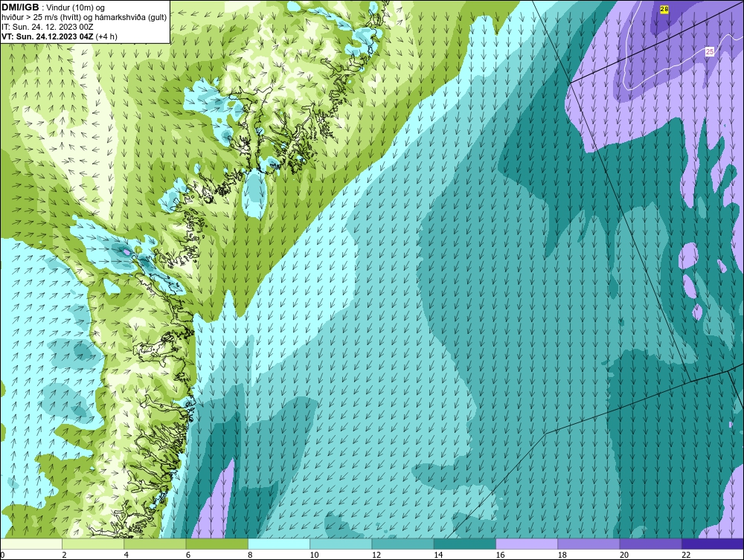The width and height of the screenshot is (744, 560).
Task: Select the light green 2–4 legend swatch
Action: (93, 544)
